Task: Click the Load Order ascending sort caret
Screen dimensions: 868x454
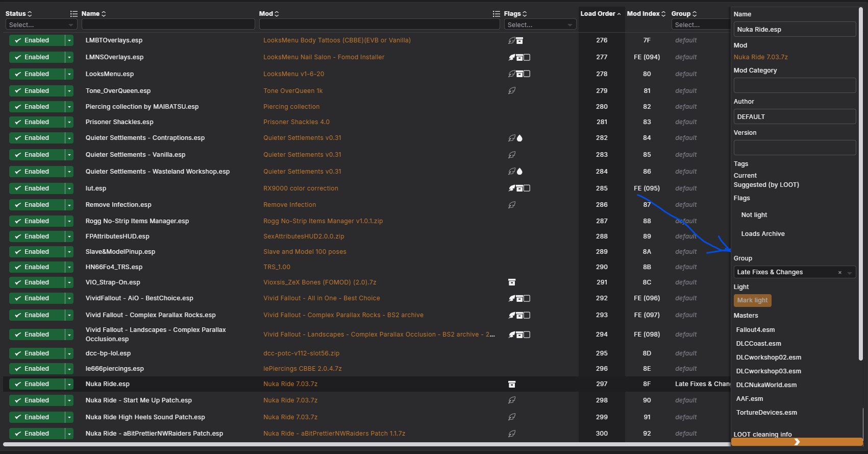Action: pyautogui.click(x=619, y=14)
